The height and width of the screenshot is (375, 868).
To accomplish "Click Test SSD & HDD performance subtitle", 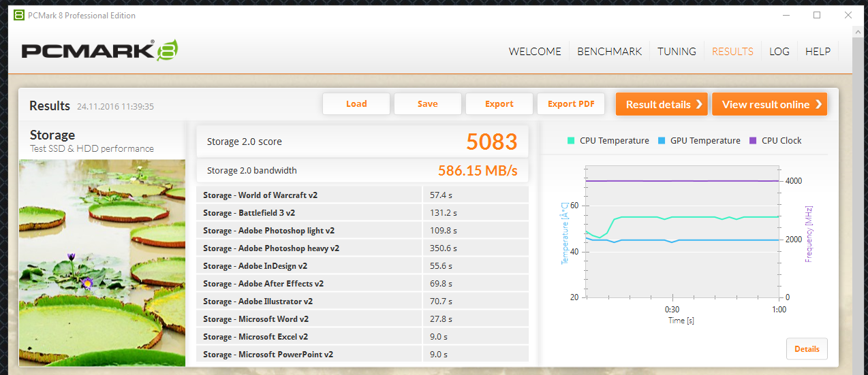I will [x=92, y=149].
